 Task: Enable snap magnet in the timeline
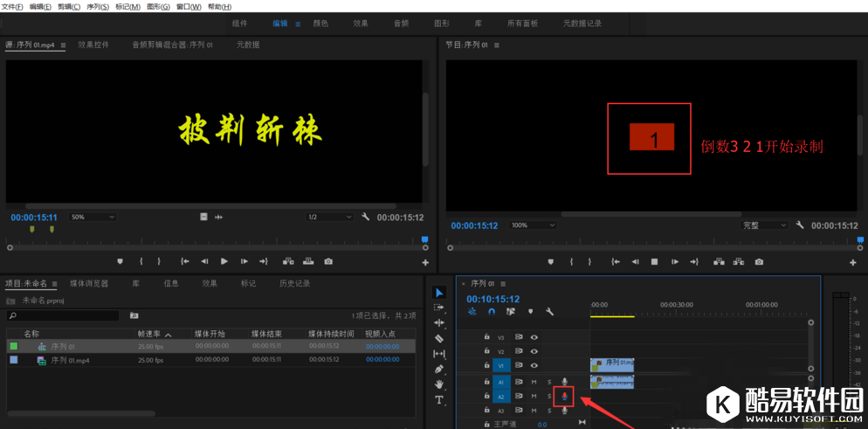pos(491,311)
